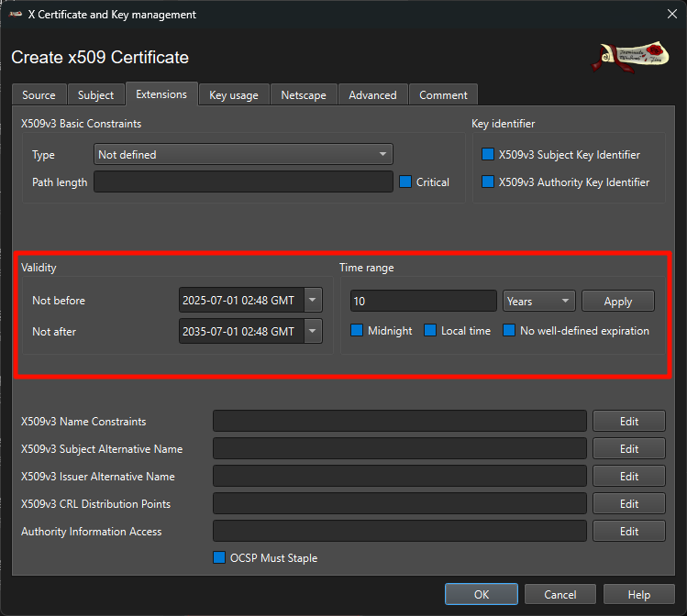Expand the Not before date picker arrow

point(313,300)
